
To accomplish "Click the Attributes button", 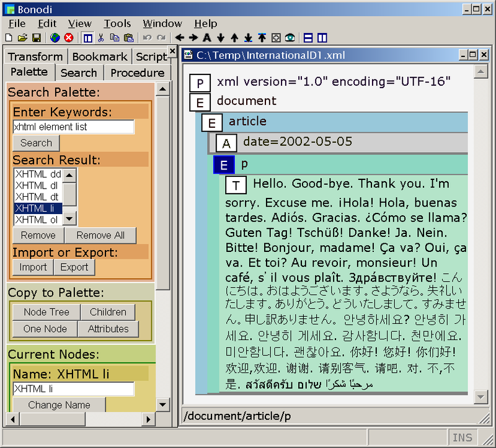I will (108, 329).
